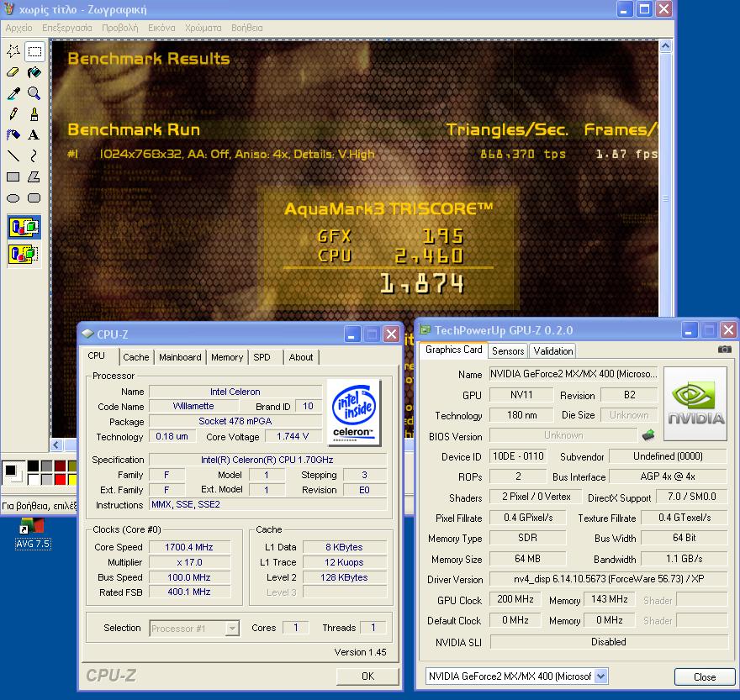Select the Rectangle shape tool
This screenshot has height=700, width=740.
13,176
